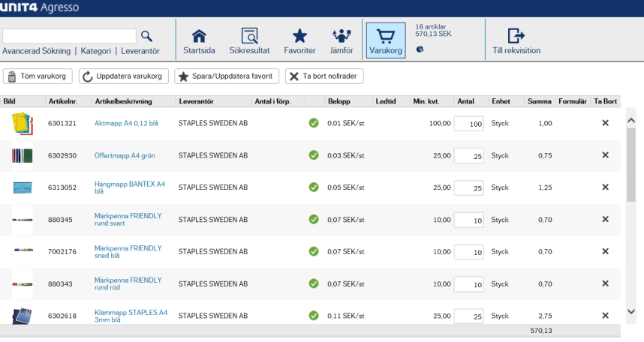The image size is (644, 342).
Task: Click green check icon for Klämmapp STAPLES row
Action: tap(314, 315)
